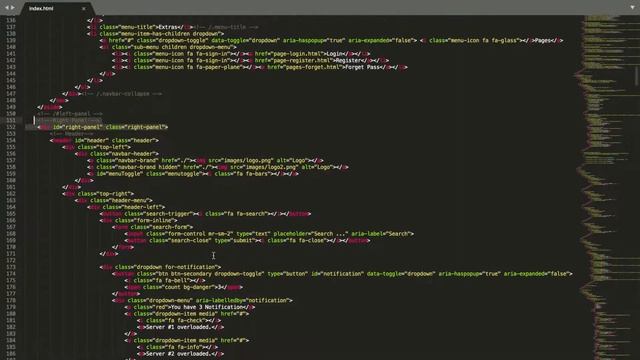Click class="header-menu" on line 163

point(121,200)
